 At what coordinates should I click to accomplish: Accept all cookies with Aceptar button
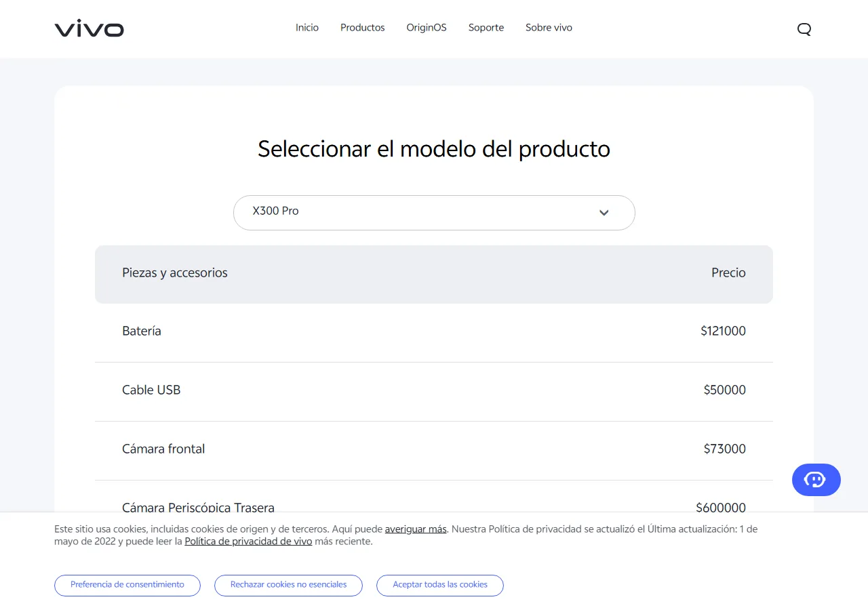pos(440,585)
